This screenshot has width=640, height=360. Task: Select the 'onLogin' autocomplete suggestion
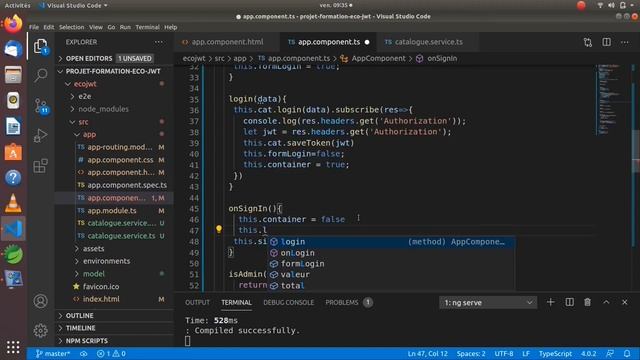391,253
